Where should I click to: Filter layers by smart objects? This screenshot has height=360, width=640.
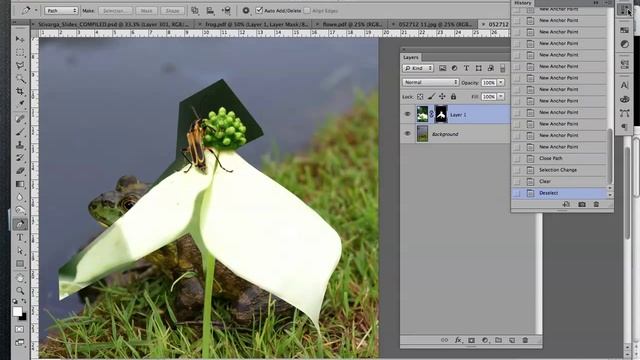click(x=491, y=68)
